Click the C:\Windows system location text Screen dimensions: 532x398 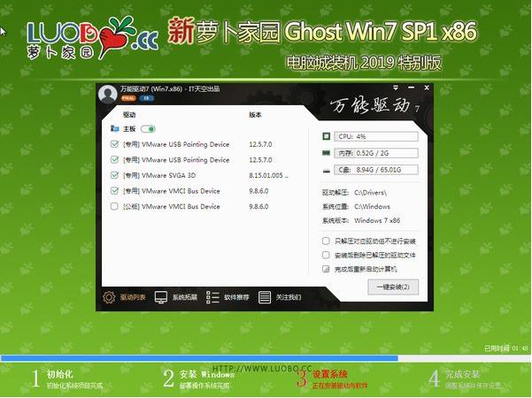point(372,206)
